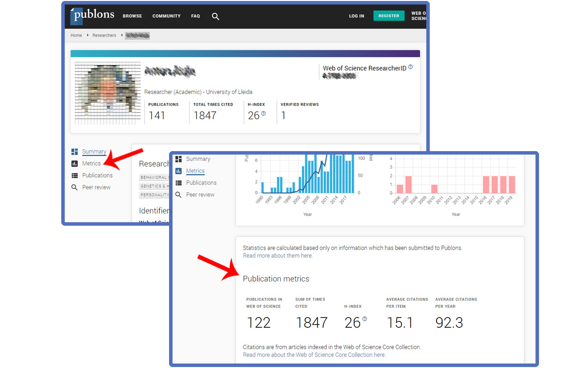Click the Summary grid icon in front window sidebar
This screenshot has width=588, height=368.
coord(178,159)
